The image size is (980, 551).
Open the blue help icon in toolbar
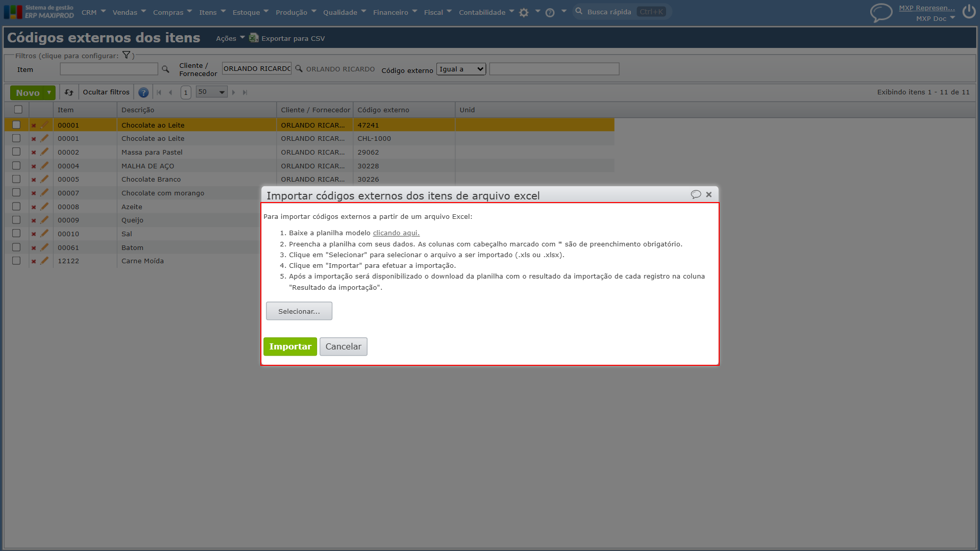point(143,92)
